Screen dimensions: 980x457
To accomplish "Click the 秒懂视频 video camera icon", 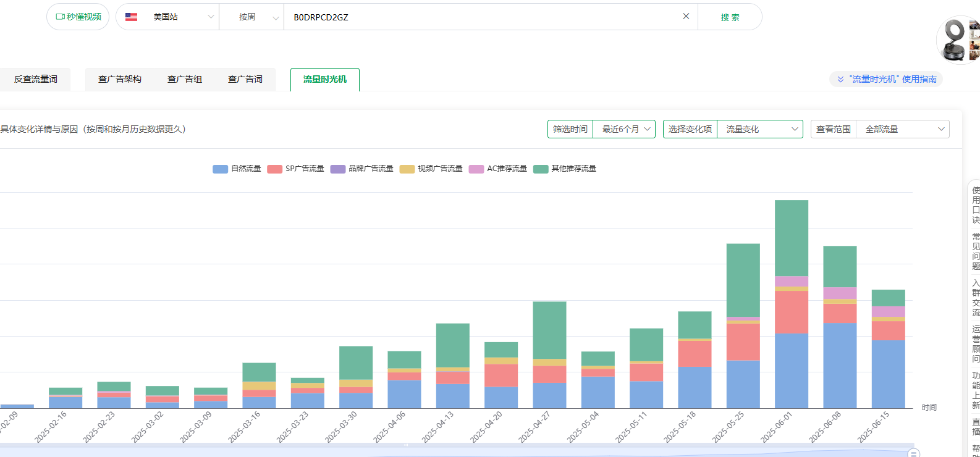I will tap(60, 17).
